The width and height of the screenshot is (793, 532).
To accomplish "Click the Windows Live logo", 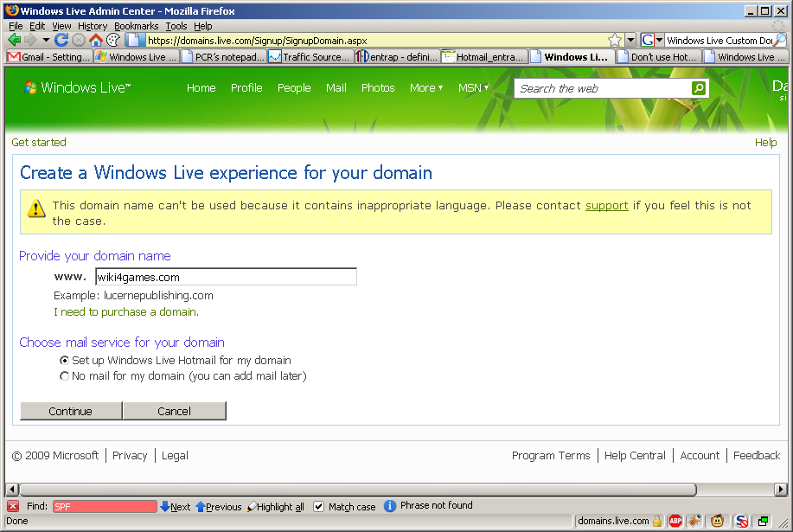I will coord(77,87).
